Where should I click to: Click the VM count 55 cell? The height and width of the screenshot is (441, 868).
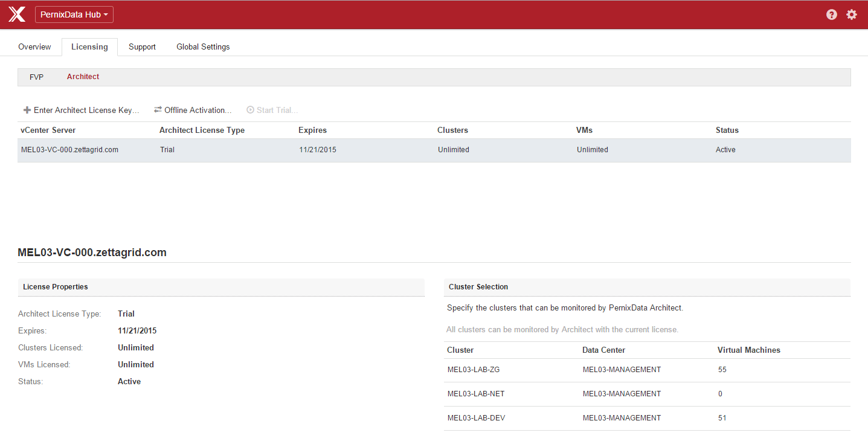tap(722, 370)
